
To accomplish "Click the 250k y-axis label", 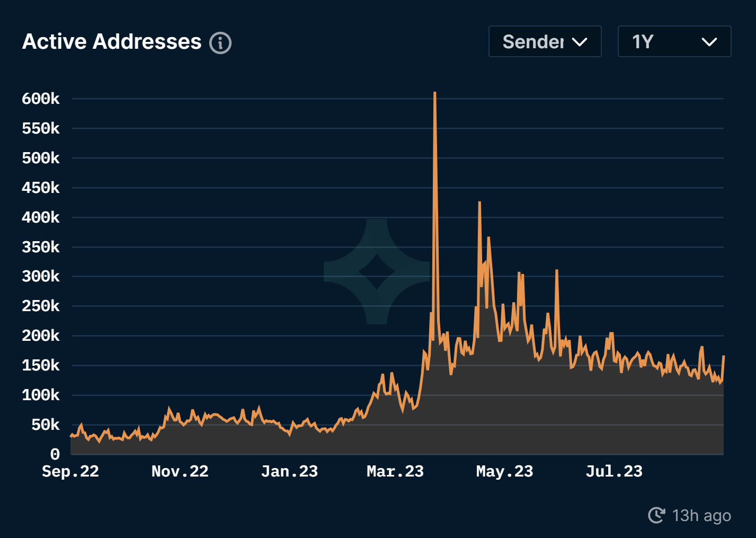I will 41,306.
